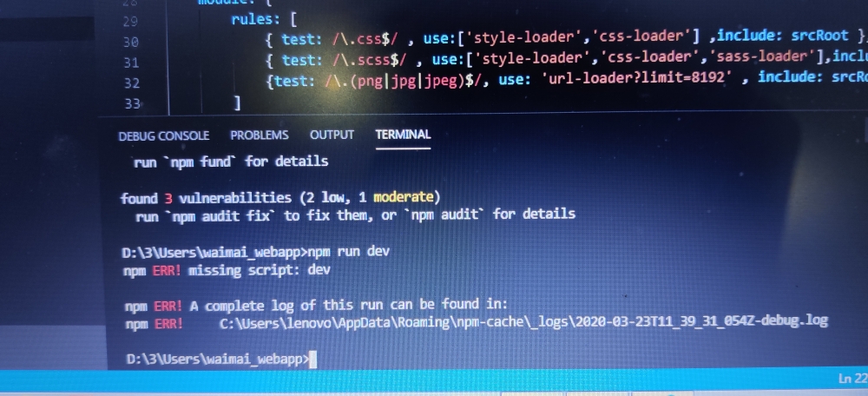Switch to the DEBUG CONSOLE tab
The width and height of the screenshot is (868, 396).
click(x=164, y=135)
